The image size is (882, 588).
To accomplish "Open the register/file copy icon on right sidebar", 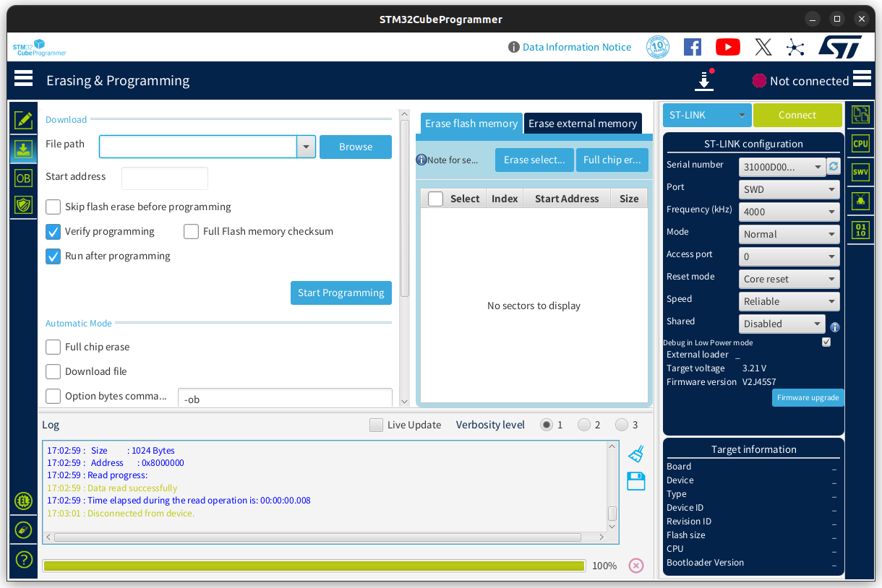I will [860, 114].
